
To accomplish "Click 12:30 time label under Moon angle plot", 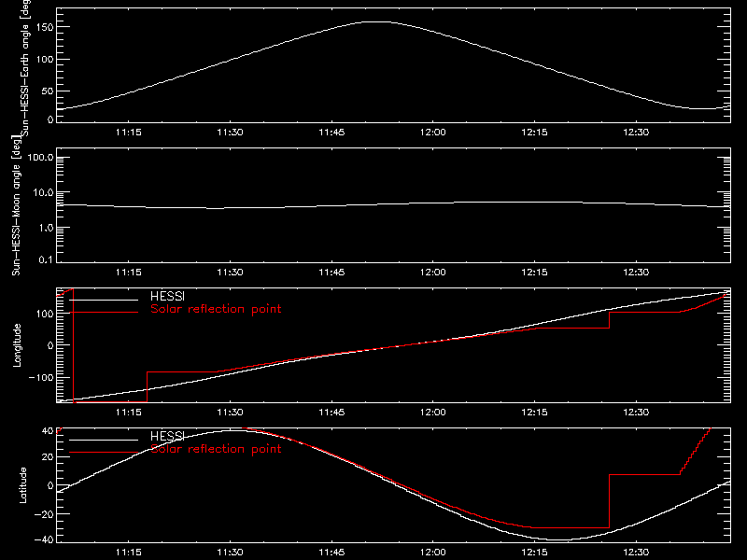I will 636,273.
